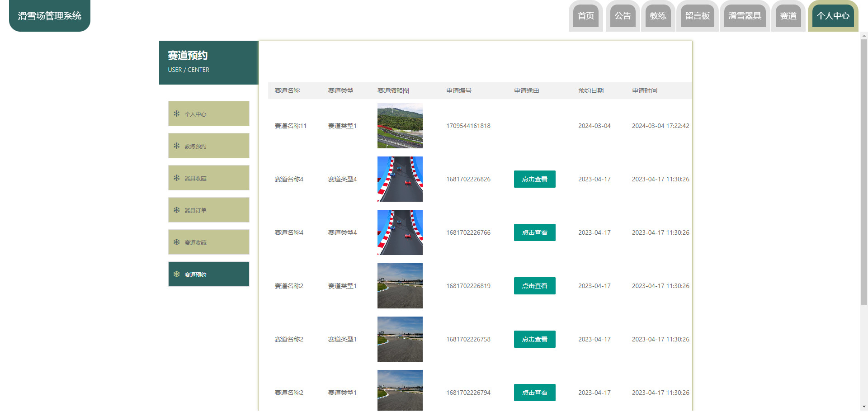Click snowflake icon beside 教练预约 sidebar item

pyautogui.click(x=176, y=146)
